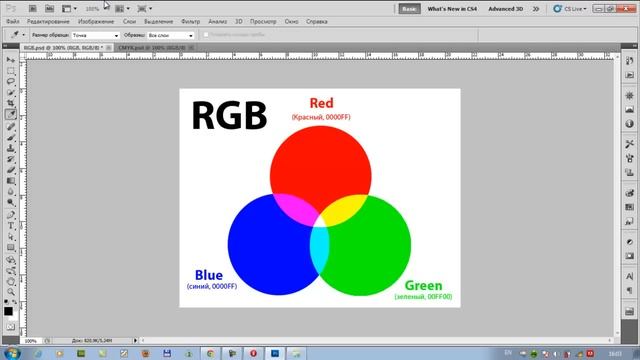The width and height of the screenshot is (640, 360).
Task: Open Opera from the taskbar
Action: (253, 353)
